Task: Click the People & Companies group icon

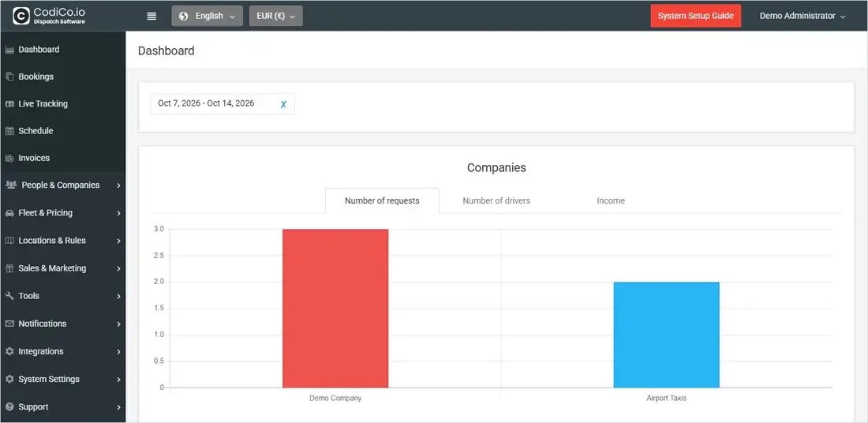Action: coord(10,185)
